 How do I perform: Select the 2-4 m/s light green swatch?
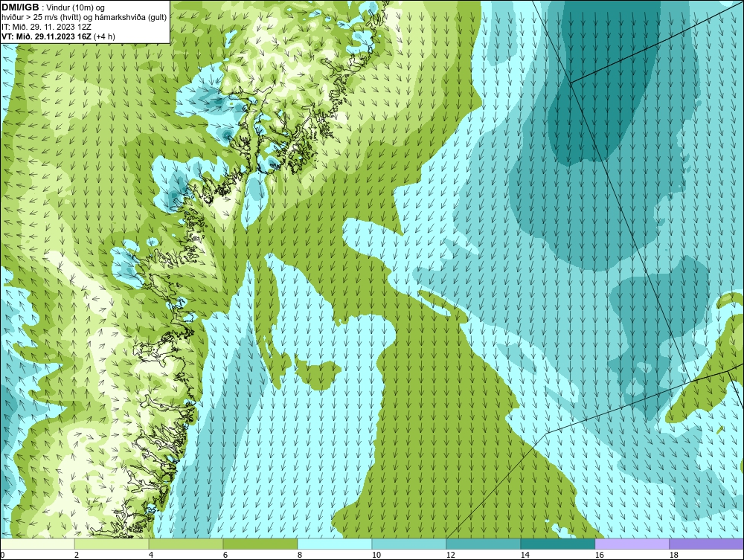[x=112, y=544]
